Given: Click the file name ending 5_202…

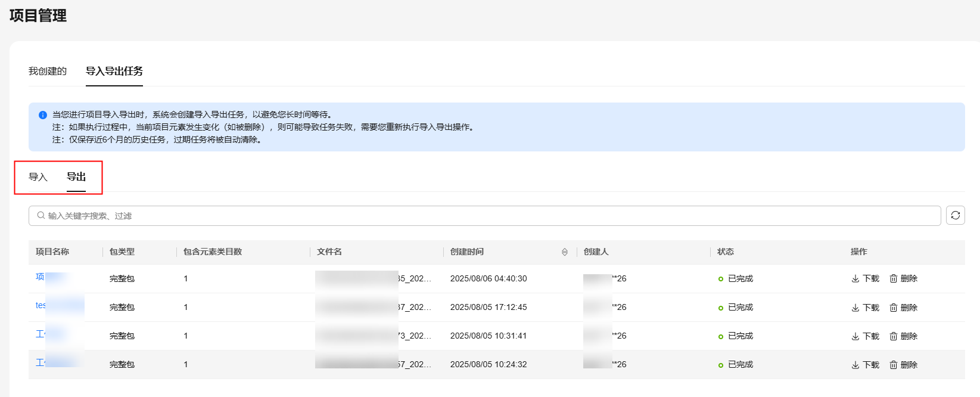Looking at the screenshot, I should click(x=374, y=278).
